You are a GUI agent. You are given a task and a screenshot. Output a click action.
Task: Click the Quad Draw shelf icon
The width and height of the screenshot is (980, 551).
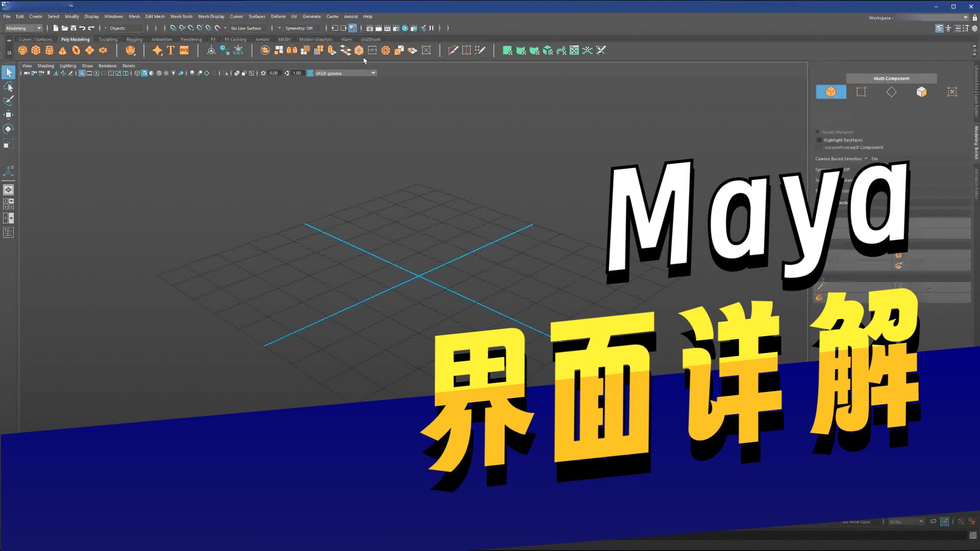click(480, 50)
